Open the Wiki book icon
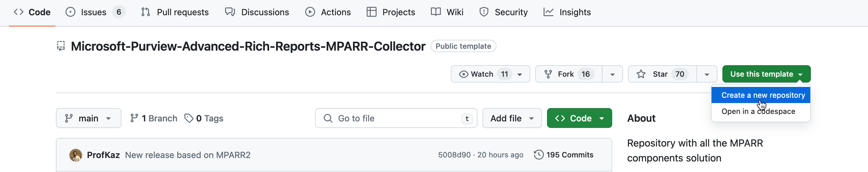 [436, 12]
